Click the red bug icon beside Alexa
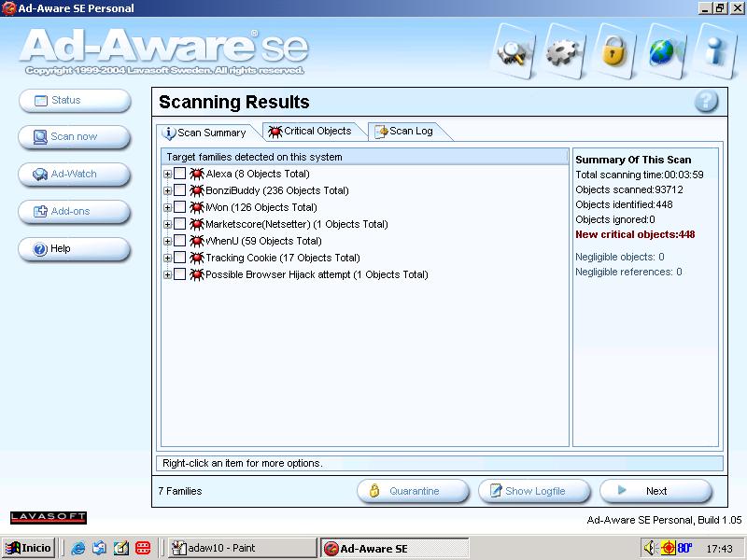 coord(197,174)
